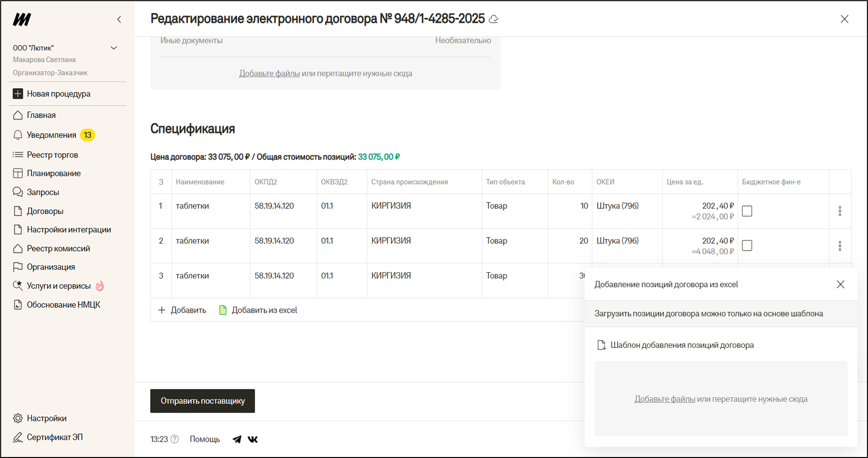Click the Шаблон добавления позиций договора file icon

point(601,345)
